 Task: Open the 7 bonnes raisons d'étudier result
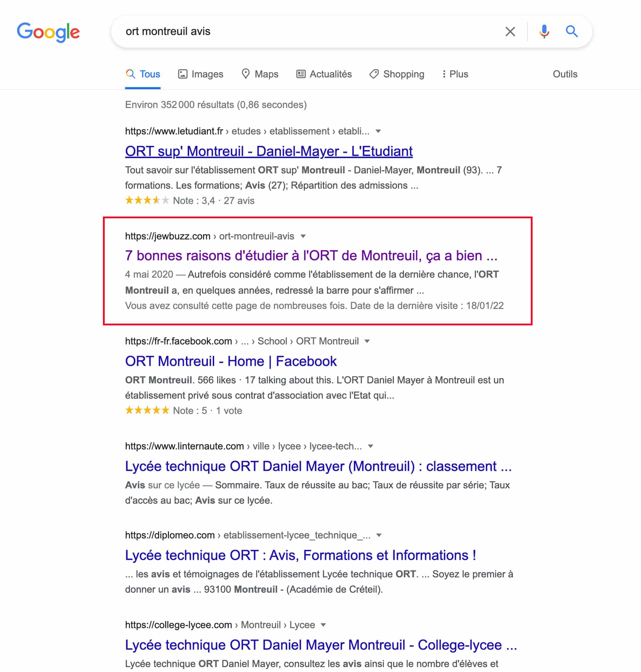311,256
